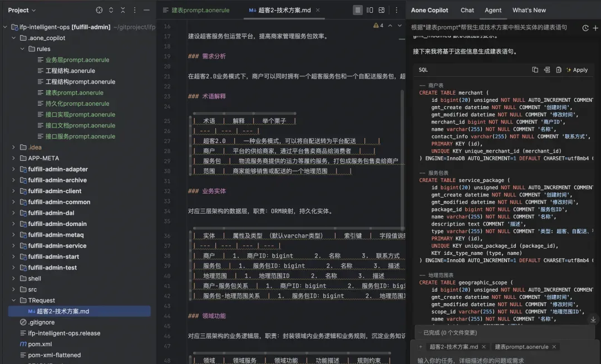This screenshot has height=364, width=601.
Task: Select the Aone Copilot panel title
Action: click(429, 11)
